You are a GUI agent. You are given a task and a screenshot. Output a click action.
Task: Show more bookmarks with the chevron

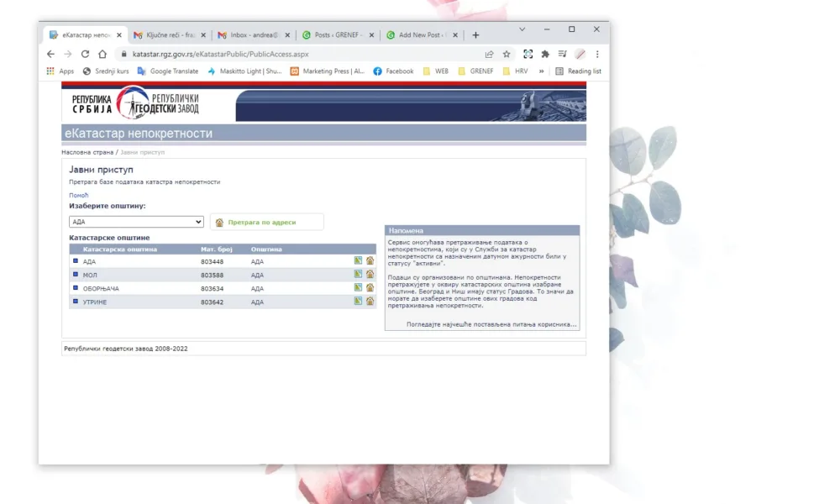(542, 71)
